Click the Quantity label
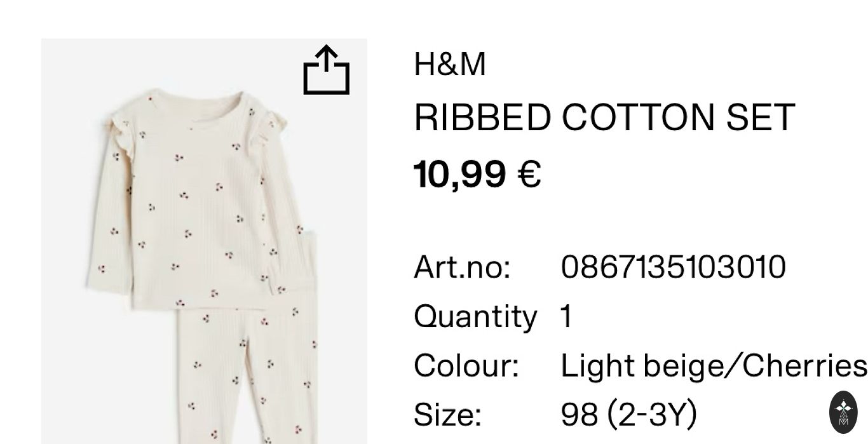Screen dimensions: 868x444 tap(475, 317)
